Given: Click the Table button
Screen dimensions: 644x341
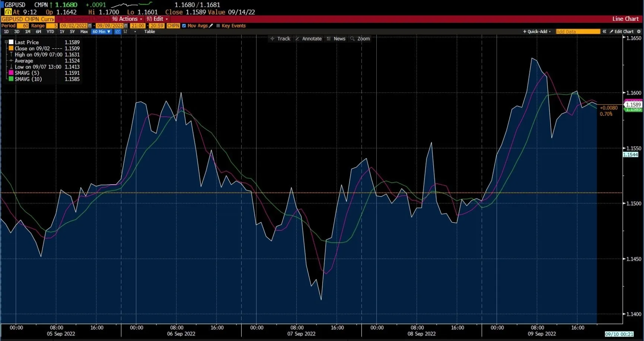Looking at the screenshot, I should (149, 32).
